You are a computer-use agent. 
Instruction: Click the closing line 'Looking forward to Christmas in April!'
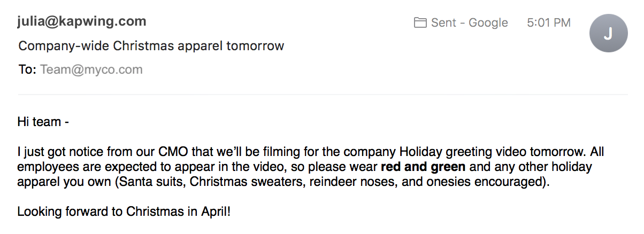pos(124,211)
